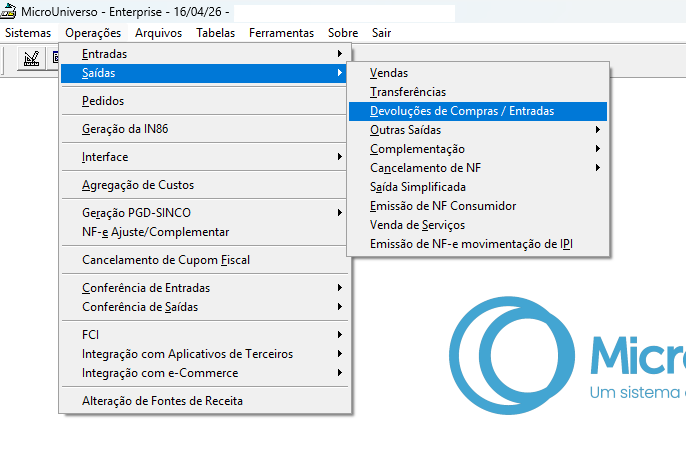Screen dimensions: 686x457
Task: Open Emissão de NF Consumidor
Action: tap(443, 206)
